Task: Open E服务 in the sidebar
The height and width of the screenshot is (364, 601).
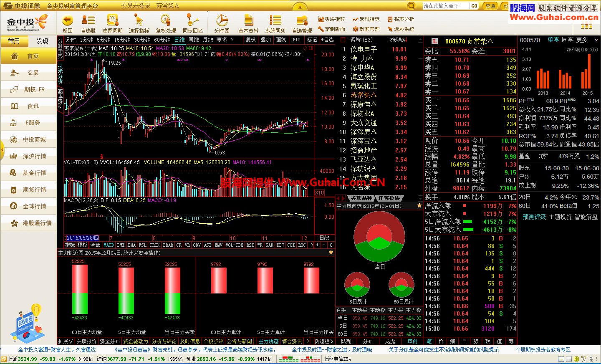Action: [28, 123]
